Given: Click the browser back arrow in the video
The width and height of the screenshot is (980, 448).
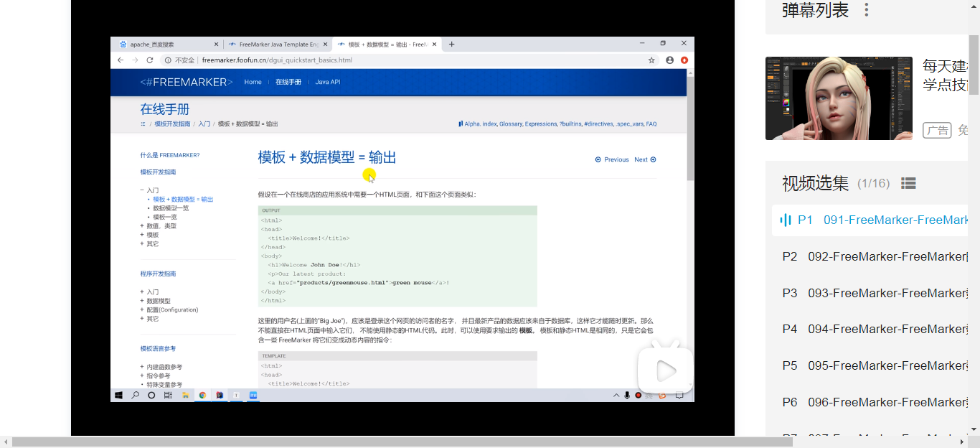Looking at the screenshot, I should pos(120,60).
